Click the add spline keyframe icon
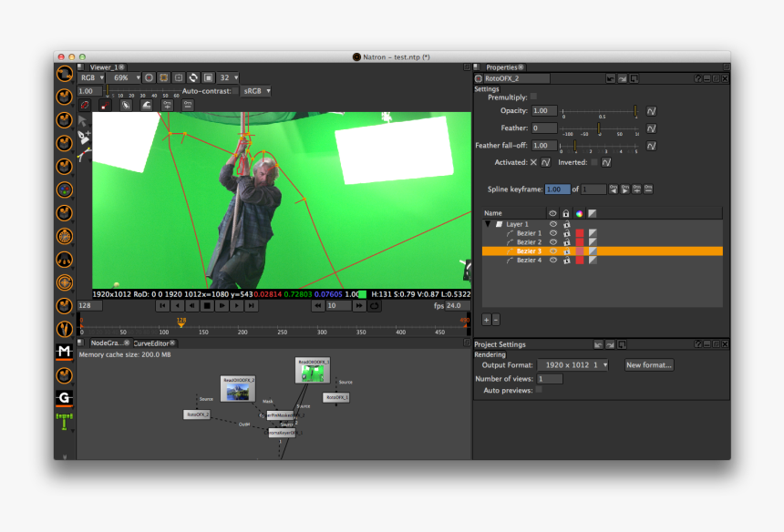 tap(637, 188)
